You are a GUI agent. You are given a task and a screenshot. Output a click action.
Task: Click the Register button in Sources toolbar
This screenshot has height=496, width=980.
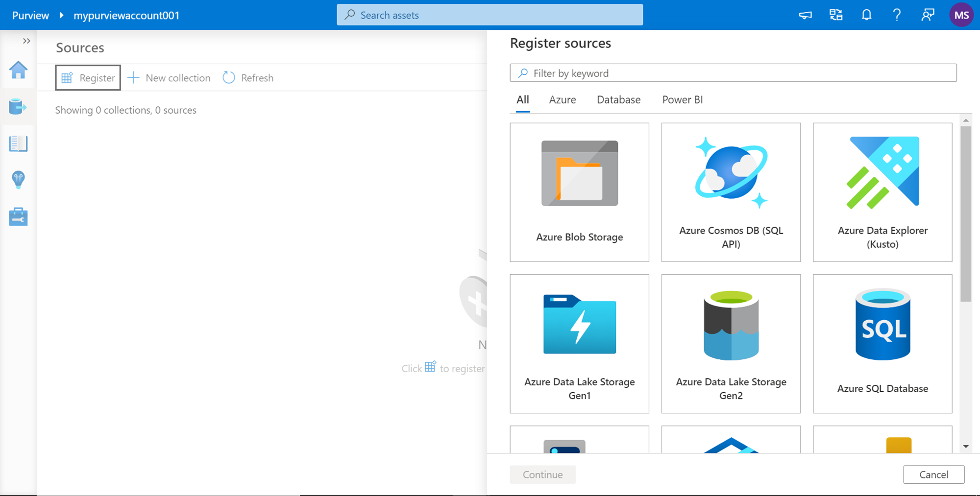pos(88,78)
